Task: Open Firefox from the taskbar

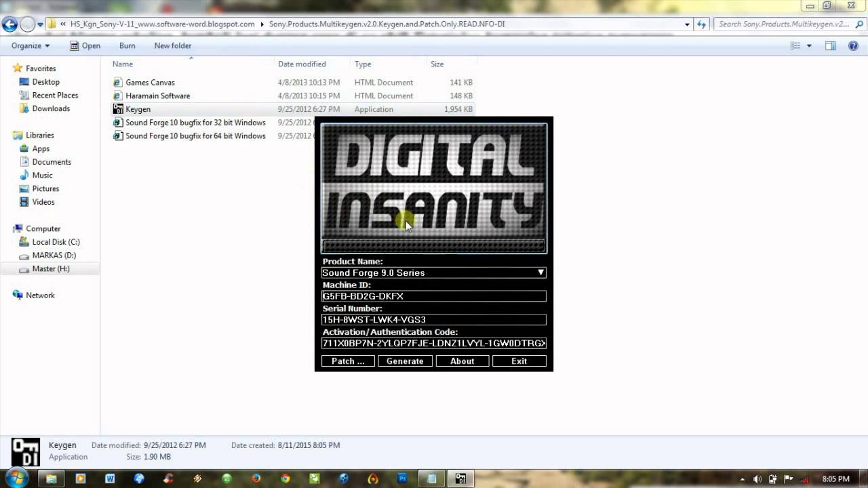Action: (x=256, y=479)
